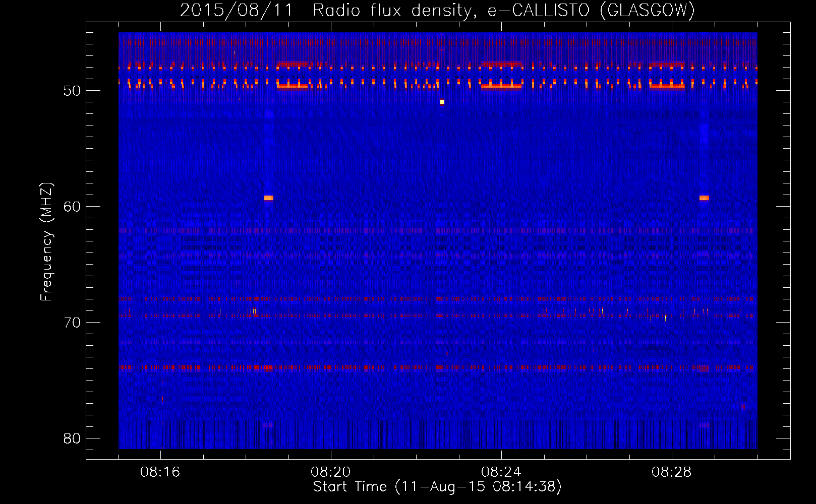The image size is (816, 504).
Task: Click the 80 frequency tick label
Action: click(72, 438)
